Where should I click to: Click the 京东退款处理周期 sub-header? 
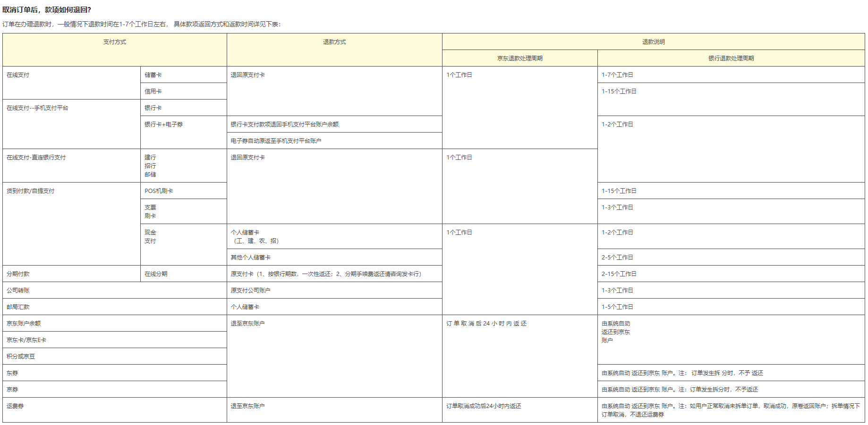(x=519, y=58)
